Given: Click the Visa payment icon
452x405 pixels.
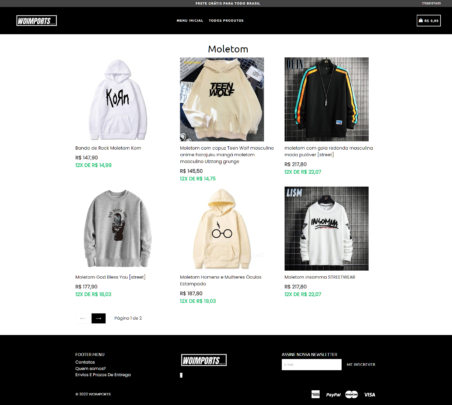Looking at the screenshot, I should coord(369,394).
